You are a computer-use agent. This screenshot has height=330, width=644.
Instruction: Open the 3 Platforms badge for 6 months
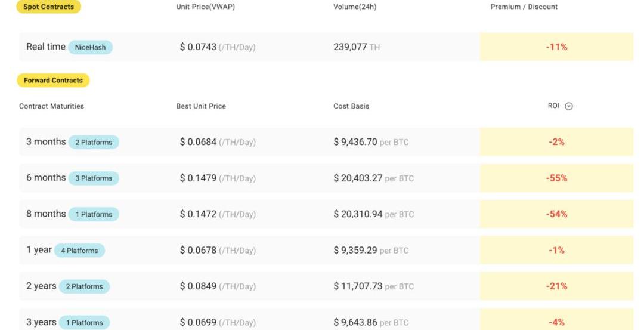(x=94, y=178)
